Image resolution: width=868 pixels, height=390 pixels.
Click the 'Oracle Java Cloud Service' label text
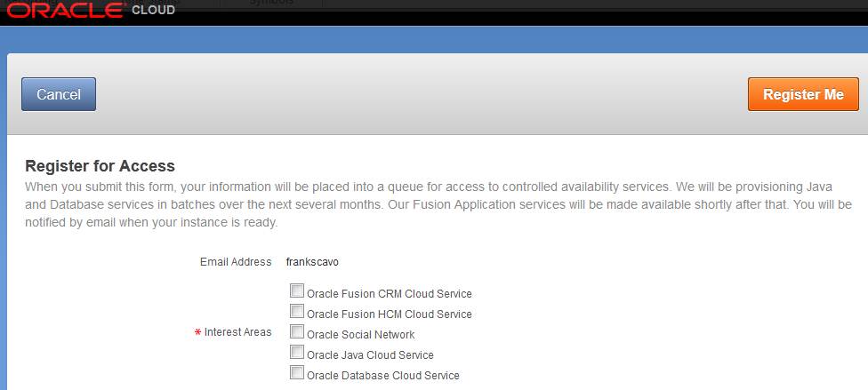(x=370, y=355)
